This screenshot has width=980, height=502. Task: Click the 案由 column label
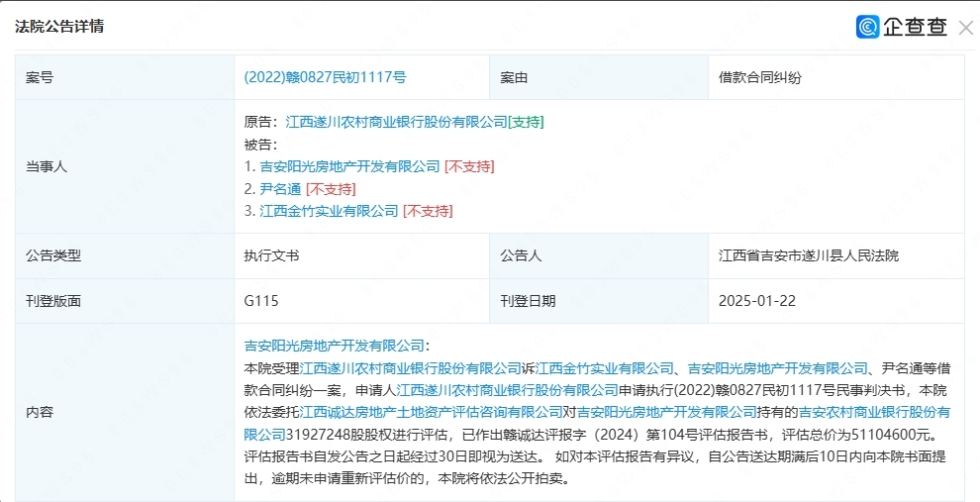(x=514, y=77)
